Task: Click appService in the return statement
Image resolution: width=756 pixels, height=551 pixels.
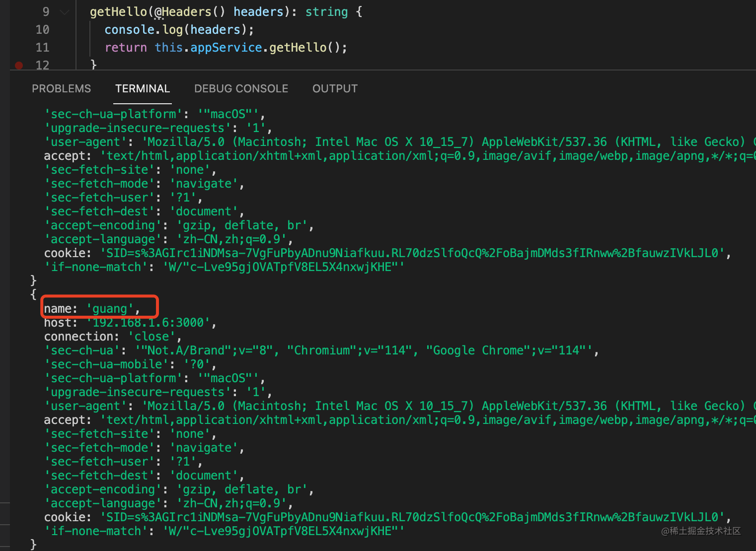Action: 226,48
